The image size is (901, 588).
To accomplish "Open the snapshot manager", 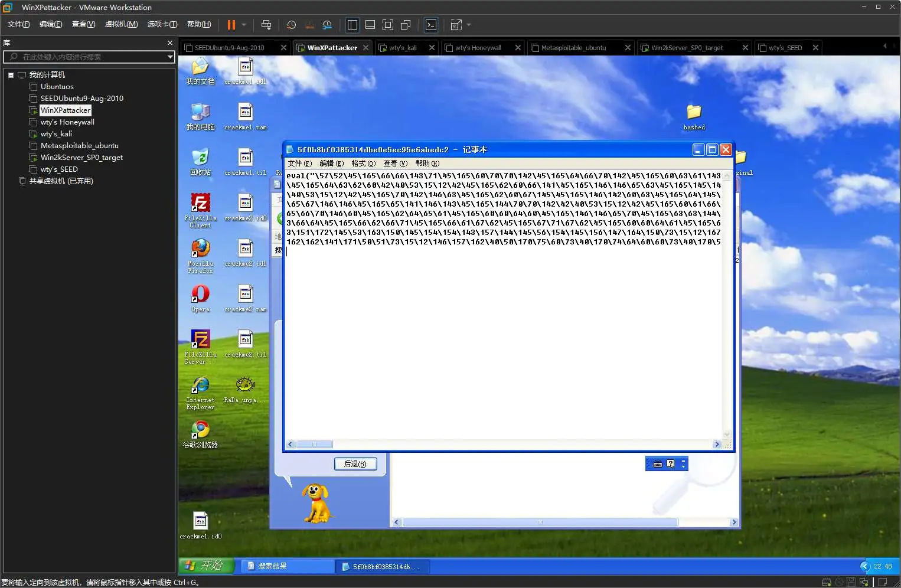I will click(x=327, y=25).
